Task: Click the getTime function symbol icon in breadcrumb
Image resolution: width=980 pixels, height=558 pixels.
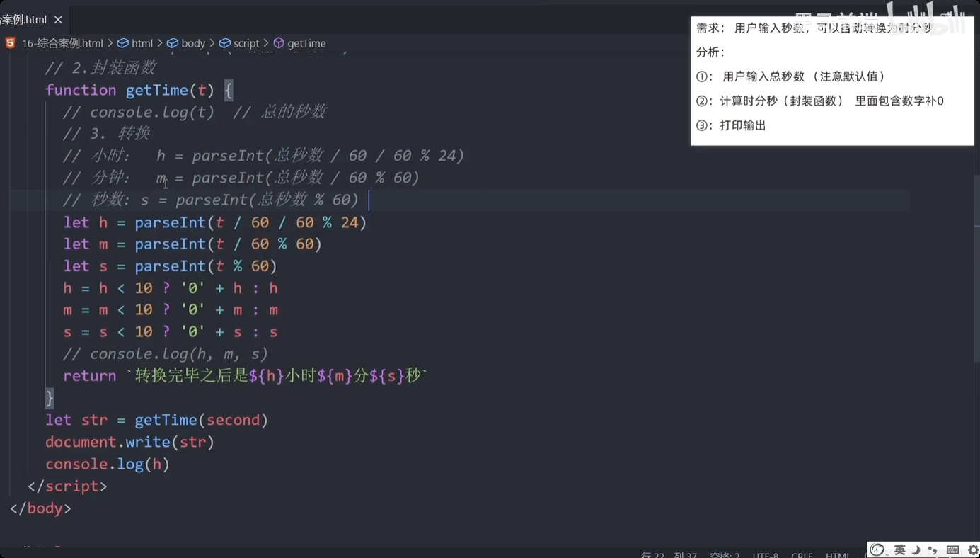Action: pos(279,43)
